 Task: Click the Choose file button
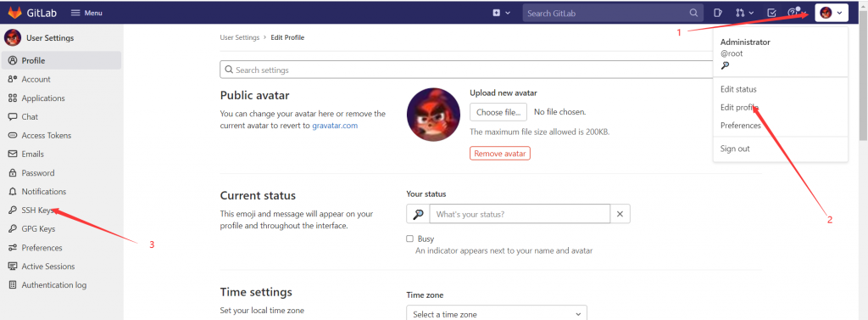(498, 112)
